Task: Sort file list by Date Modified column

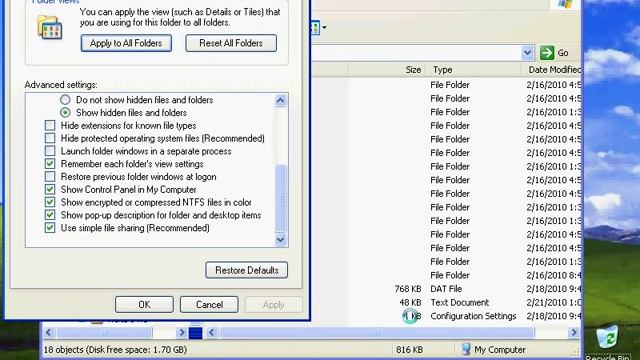Action: tap(552, 70)
